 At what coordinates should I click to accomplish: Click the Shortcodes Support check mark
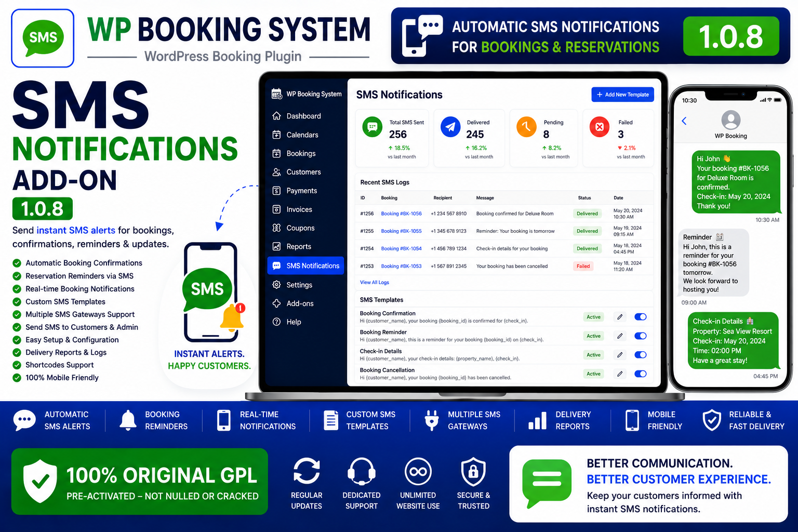click(17, 365)
